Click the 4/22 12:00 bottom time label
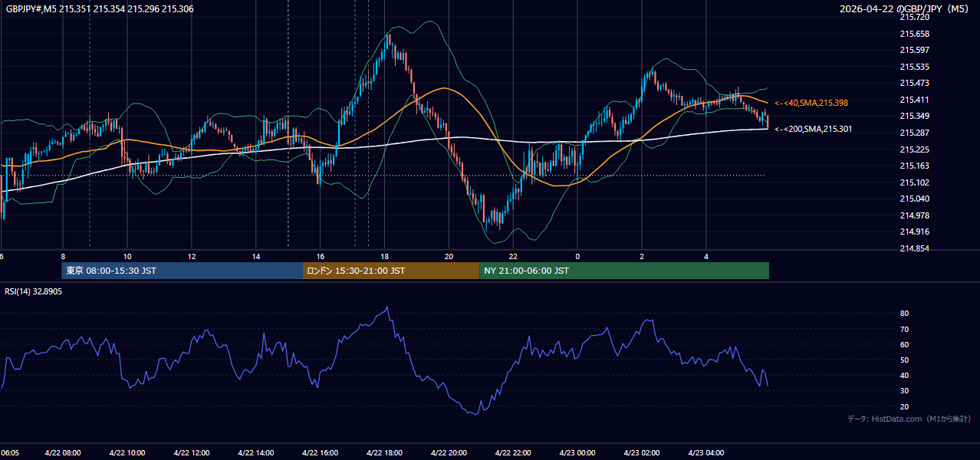980x460 pixels. (x=192, y=453)
